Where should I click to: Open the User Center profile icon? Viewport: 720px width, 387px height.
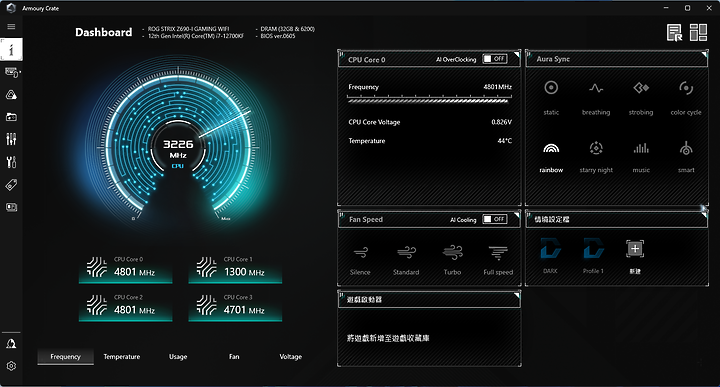point(11,343)
